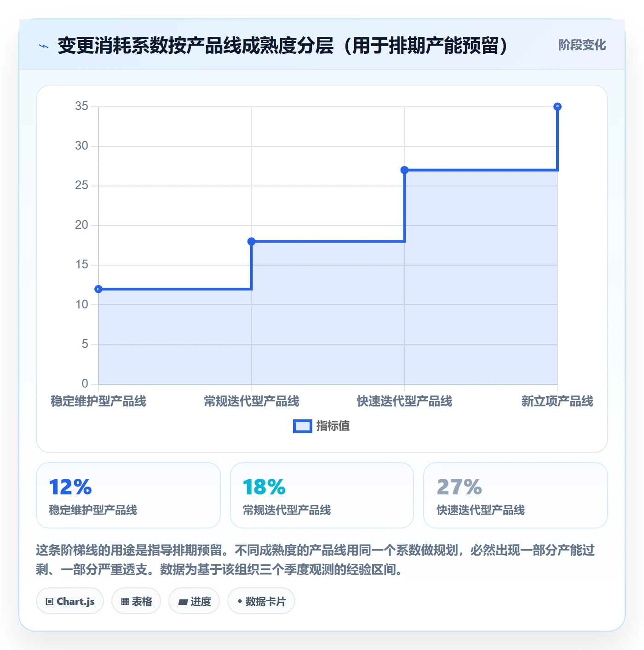The width and height of the screenshot is (644, 650).
Task: Click the 进度 tag chip
Action: [x=194, y=601]
